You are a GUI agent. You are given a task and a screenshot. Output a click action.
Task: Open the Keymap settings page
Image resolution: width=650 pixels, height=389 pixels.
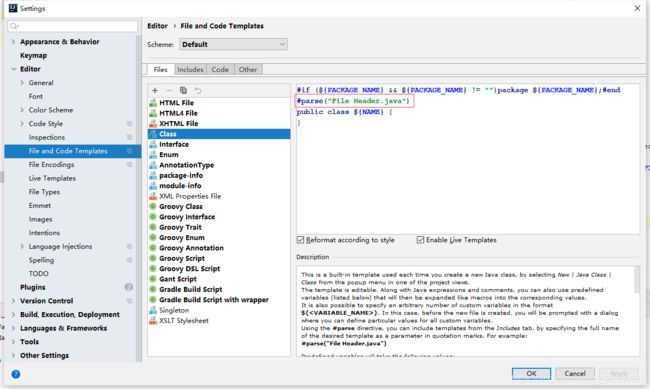(x=34, y=56)
